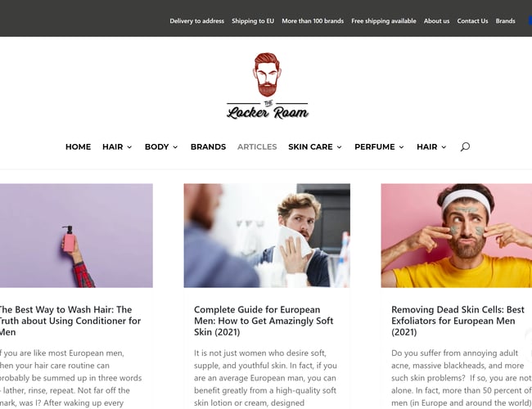Open BRANDS in the main navigation
Image resolution: width=532 pixels, height=409 pixels.
[208, 147]
